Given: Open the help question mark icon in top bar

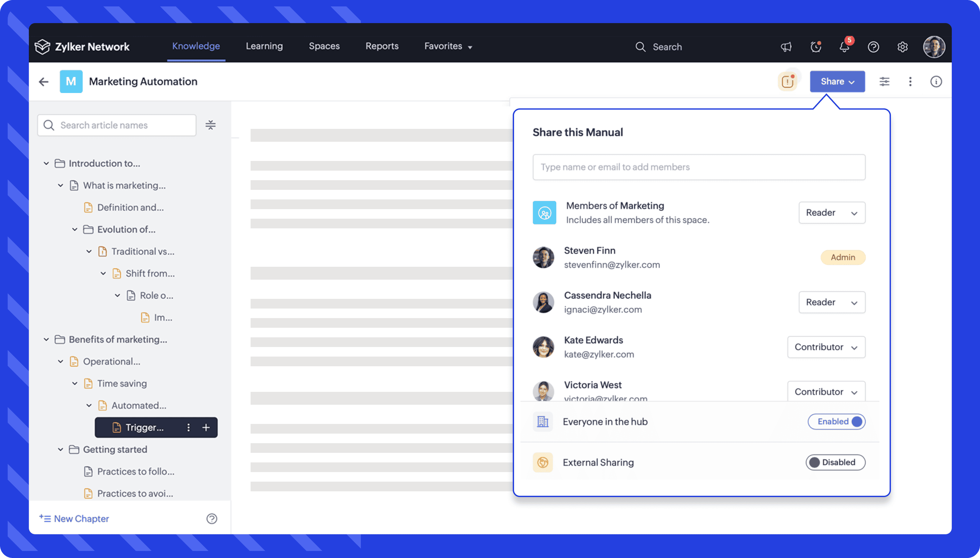Looking at the screenshot, I should click(874, 47).
